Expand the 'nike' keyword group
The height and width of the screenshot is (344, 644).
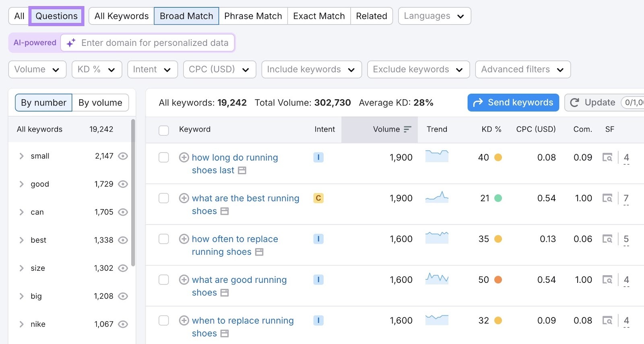[x=22, y=324]
